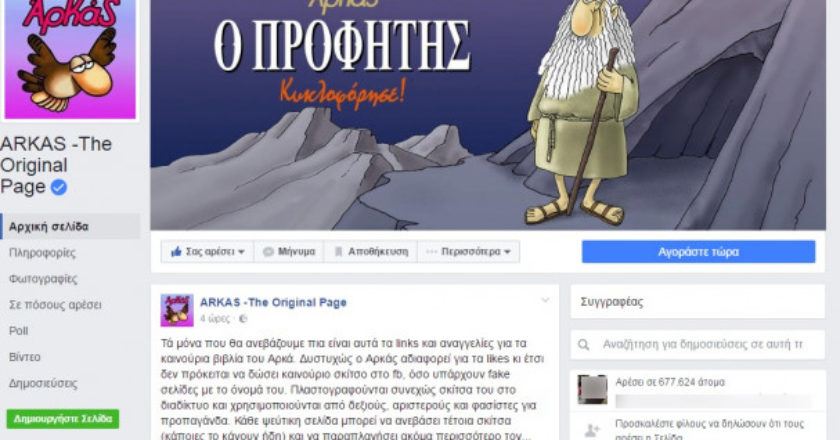The width and height of the screenshot is (840, 440).
Task: Click the Δημιουργήστε Σελίδα green button
Action: (63, 419)
